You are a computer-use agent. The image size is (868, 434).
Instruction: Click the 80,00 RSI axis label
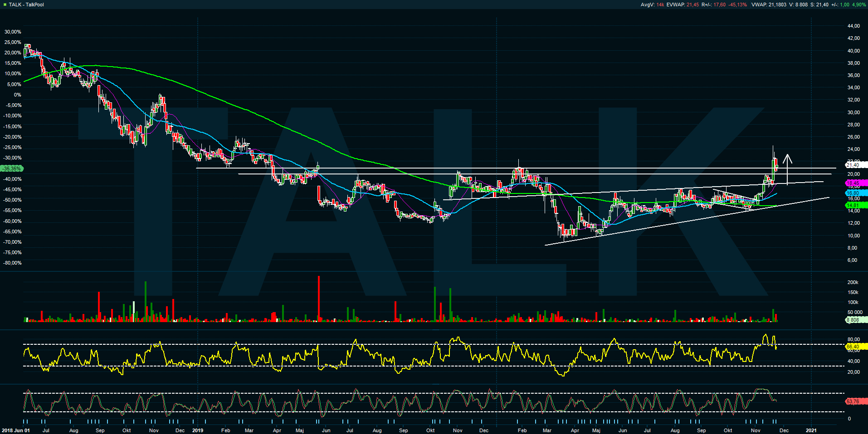(x=853, y=339)
